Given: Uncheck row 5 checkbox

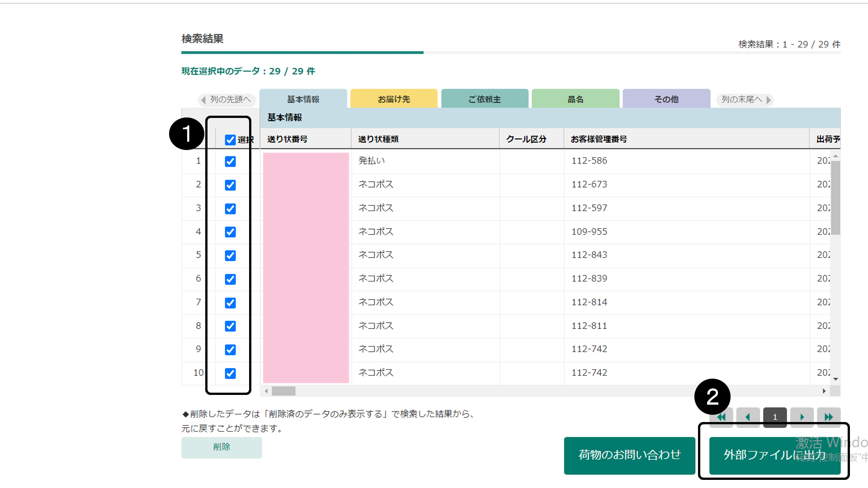Looking at the screenshot, I should coord(230,255).
